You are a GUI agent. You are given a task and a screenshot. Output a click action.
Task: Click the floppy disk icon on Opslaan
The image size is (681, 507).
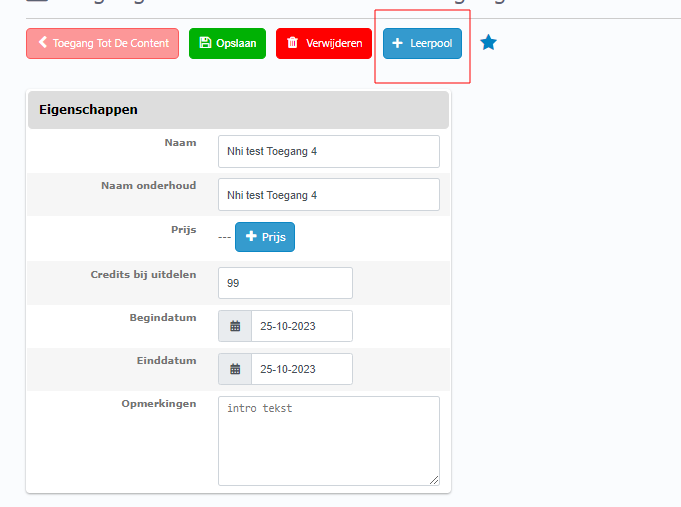point(205,43)
